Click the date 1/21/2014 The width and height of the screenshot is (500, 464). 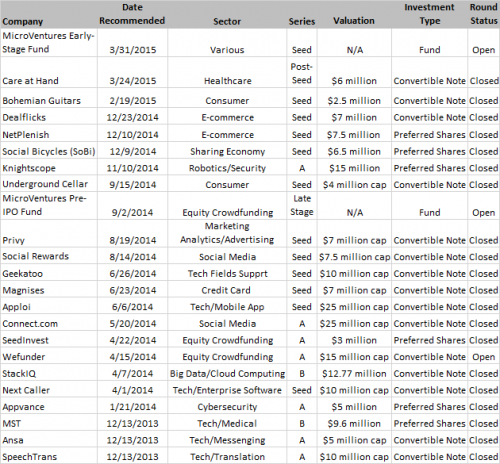click(x=133, y=407)
